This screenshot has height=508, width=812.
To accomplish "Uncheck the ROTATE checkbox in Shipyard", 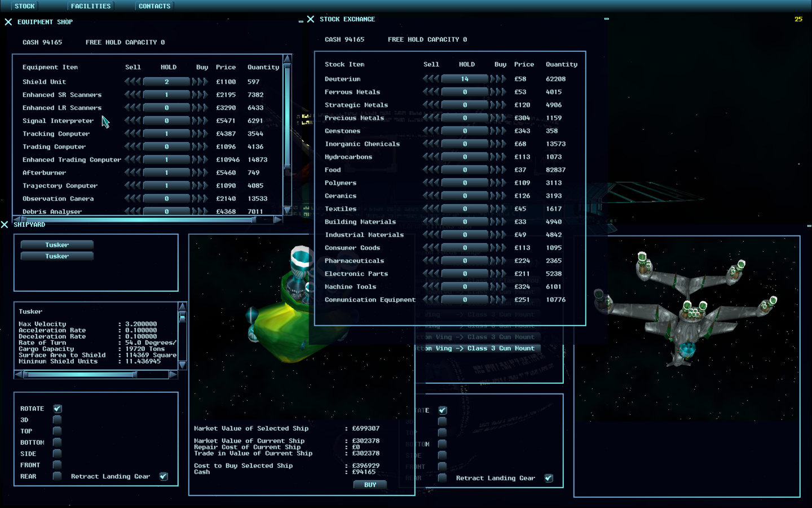I will click(x=58, y=408).
